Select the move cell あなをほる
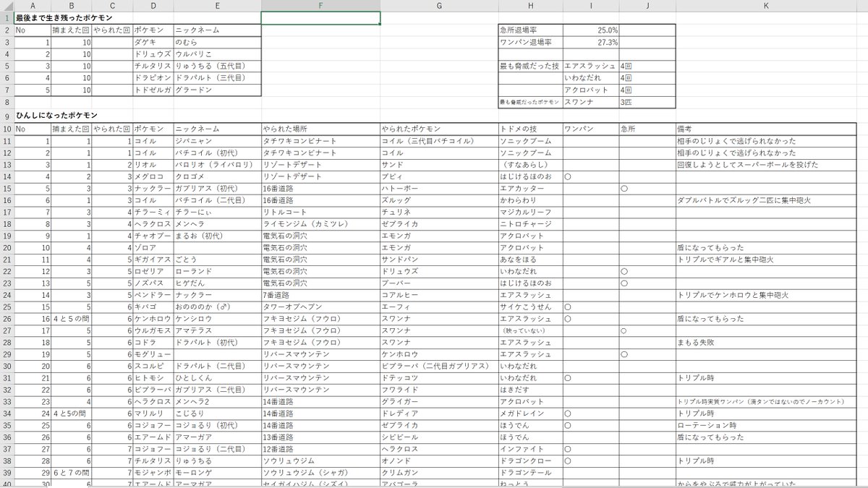The image size is (868, 488). pos(530,260)
